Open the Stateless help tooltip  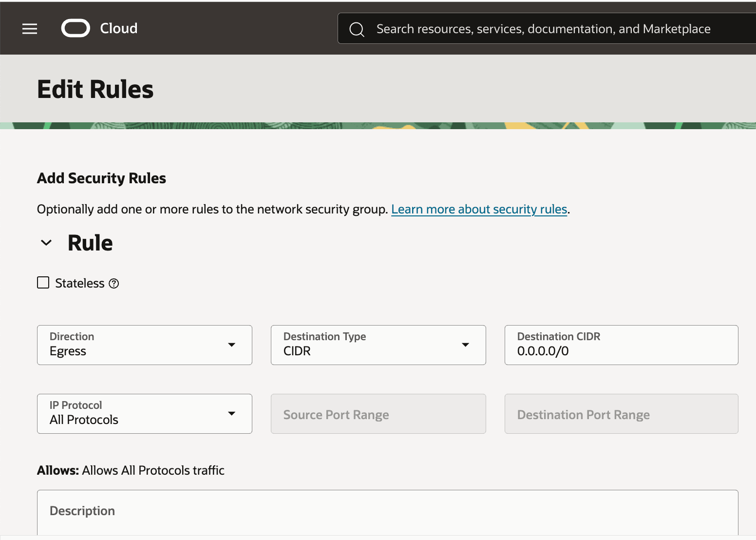pos(113,283)
